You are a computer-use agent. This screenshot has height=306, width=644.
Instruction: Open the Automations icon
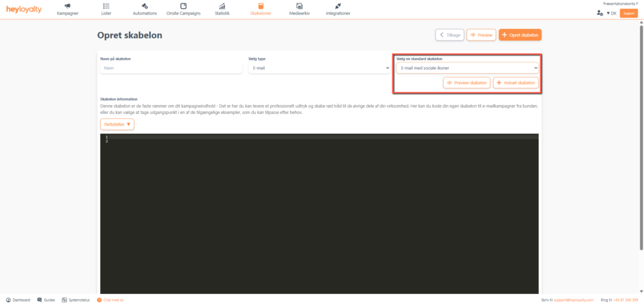(x=145, y=6)
